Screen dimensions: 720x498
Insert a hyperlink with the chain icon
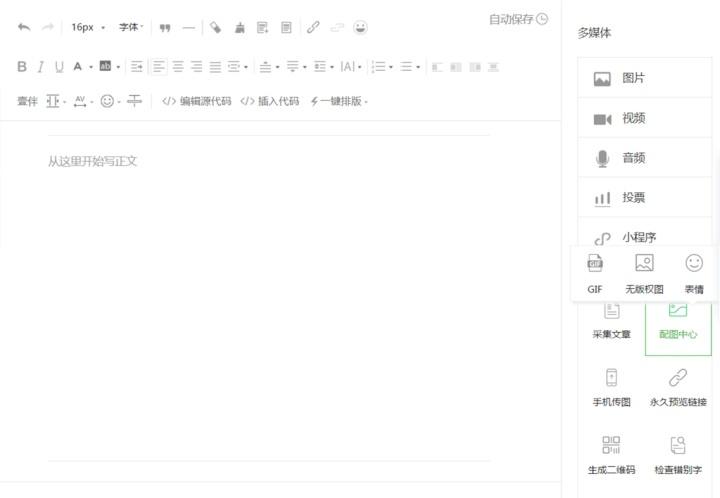tap(313, 28)
